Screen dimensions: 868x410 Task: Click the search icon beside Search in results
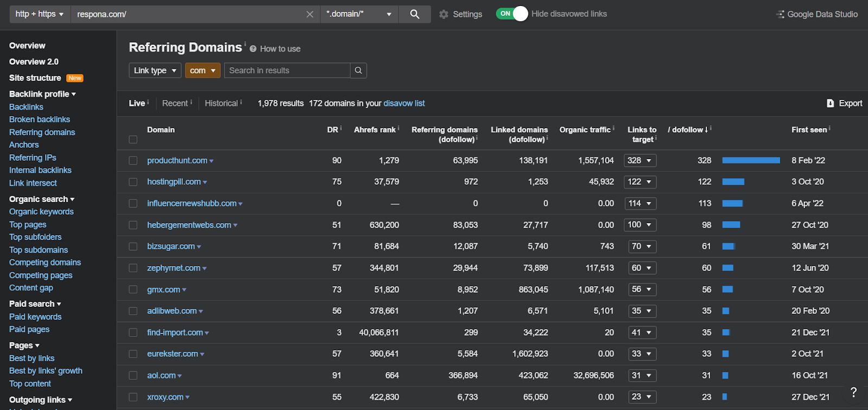358,71
